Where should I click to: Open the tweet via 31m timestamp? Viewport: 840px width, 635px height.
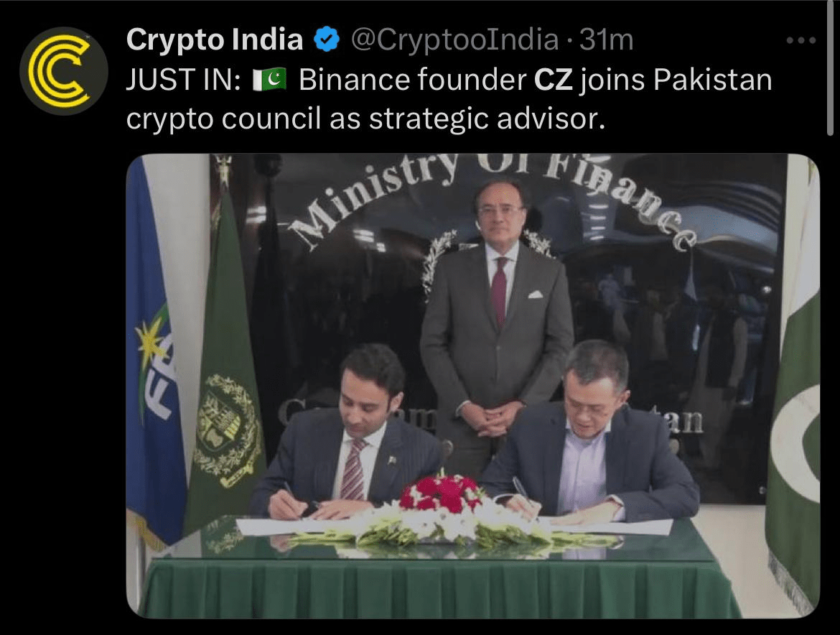coord(607,40)
